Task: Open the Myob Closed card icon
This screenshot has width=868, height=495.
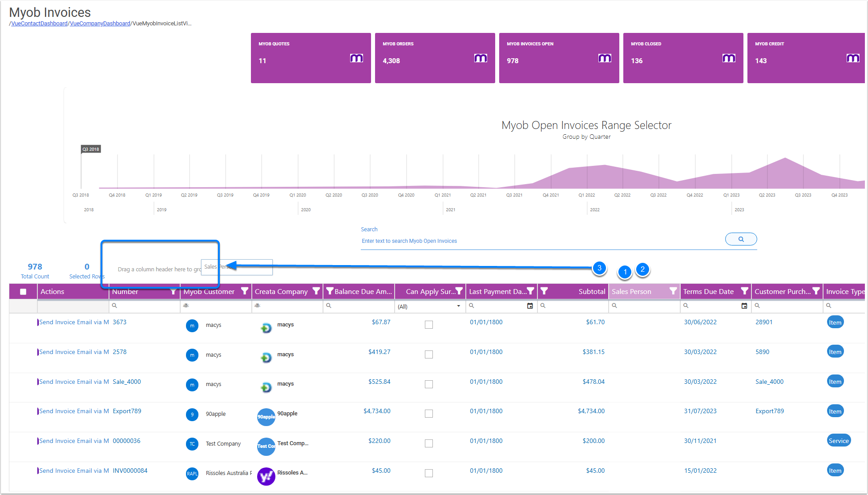Action: 729,58
